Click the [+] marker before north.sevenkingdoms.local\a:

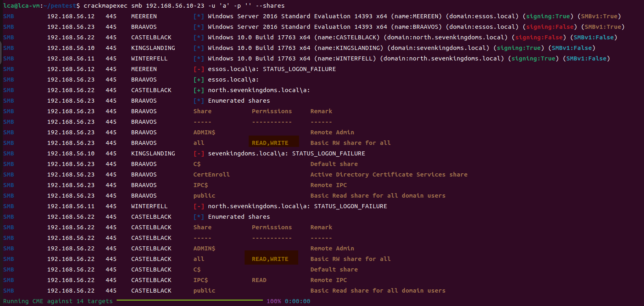tap(199, 90)
